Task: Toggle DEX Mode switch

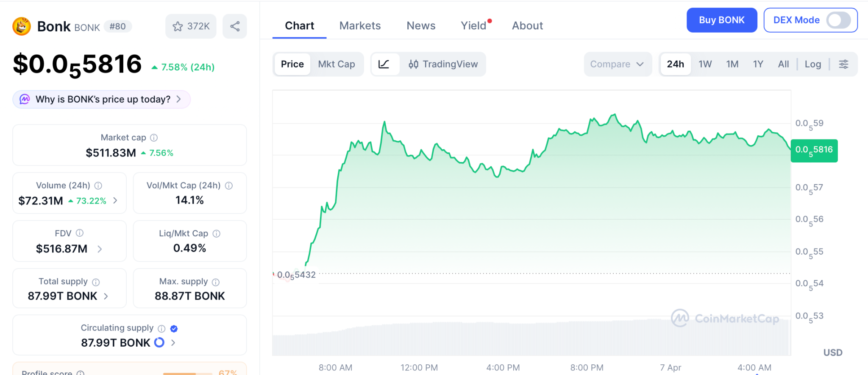Action: click(838, 20)
